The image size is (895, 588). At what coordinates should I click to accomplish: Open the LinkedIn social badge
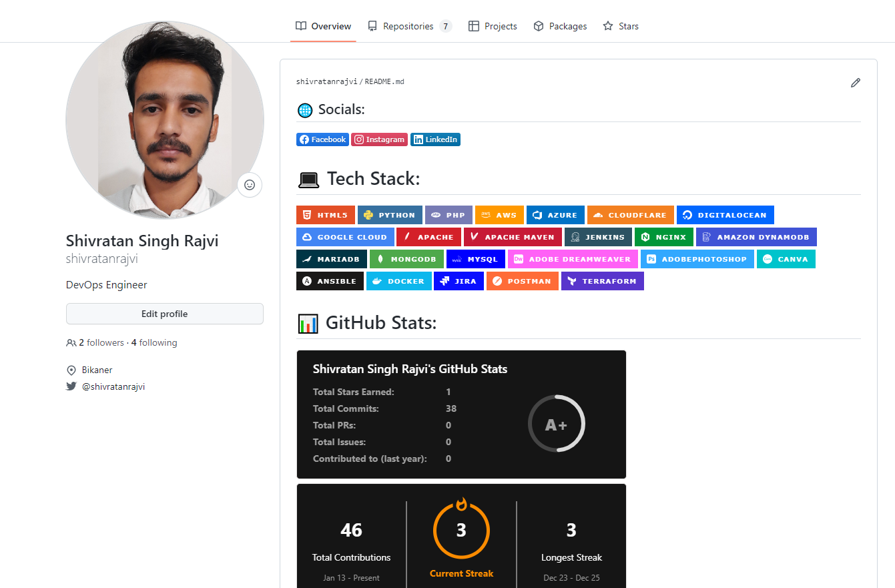(x=435, y=139)
